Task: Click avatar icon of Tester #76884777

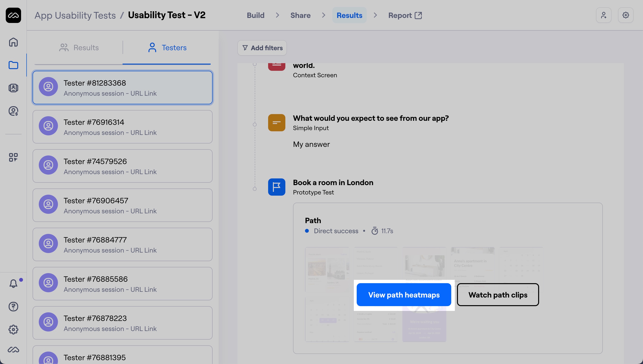Action: (48, 243)
